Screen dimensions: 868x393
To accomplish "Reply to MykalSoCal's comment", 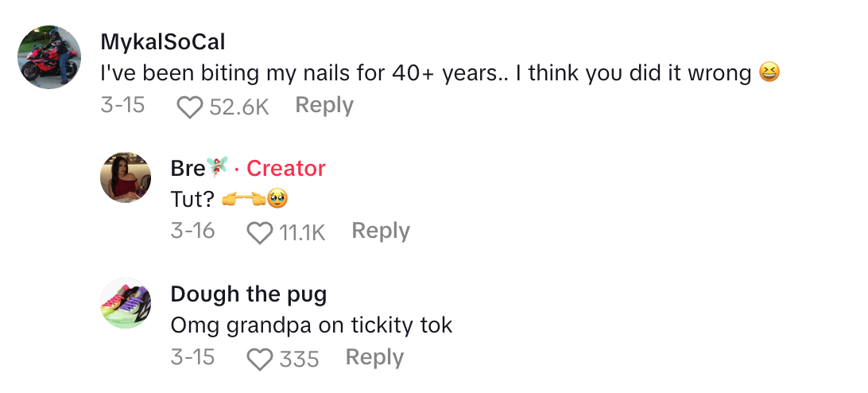I will click(324, 105).
